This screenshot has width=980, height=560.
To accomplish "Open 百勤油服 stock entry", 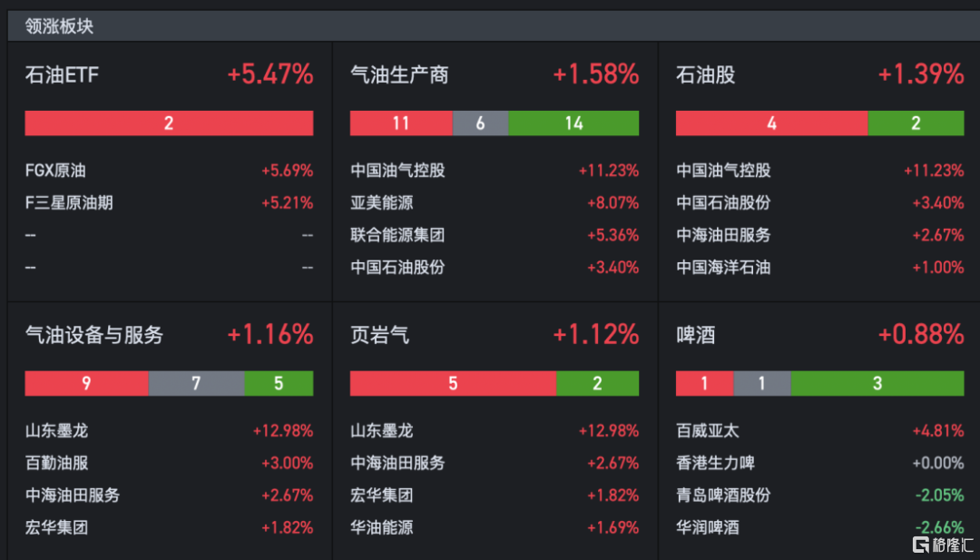I will click(169, 463).
